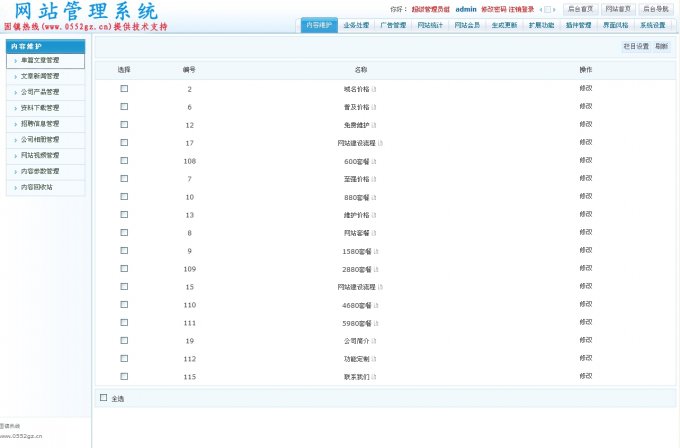Image resolution: width=680 pixels, height=448 pixels.
Task: Click the admin username text
Action: (x=466, y=9)
